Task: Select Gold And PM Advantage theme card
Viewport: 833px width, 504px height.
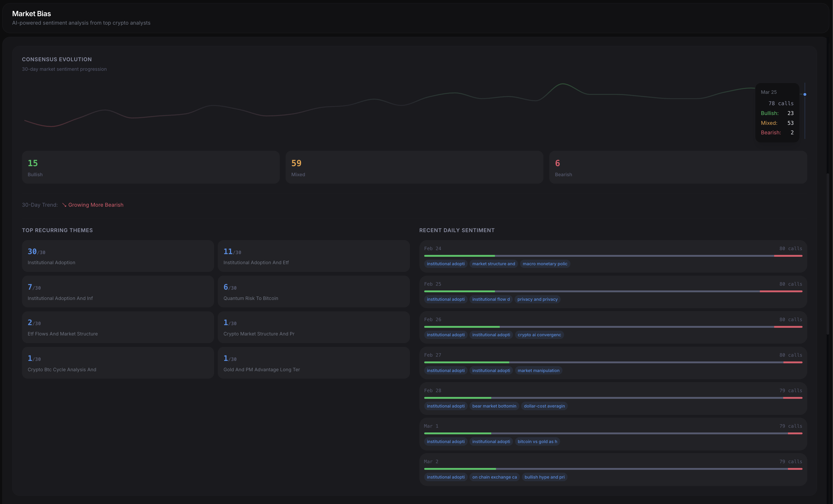Action: pos(313,363)
